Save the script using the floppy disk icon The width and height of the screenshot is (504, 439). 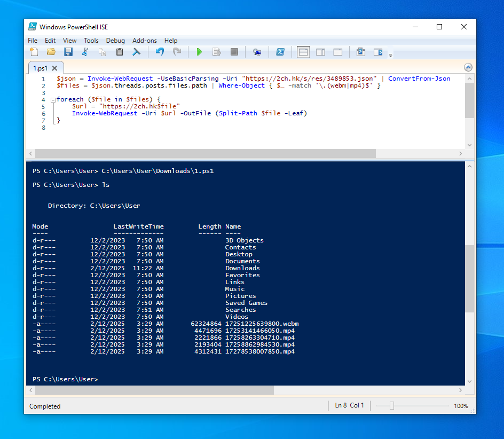coord(68,52)
